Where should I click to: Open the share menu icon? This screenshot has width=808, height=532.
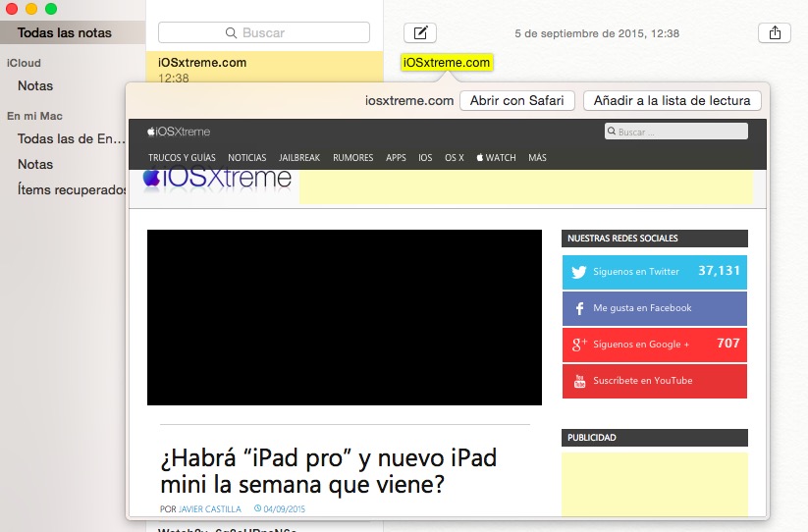(x=775, y=33)
